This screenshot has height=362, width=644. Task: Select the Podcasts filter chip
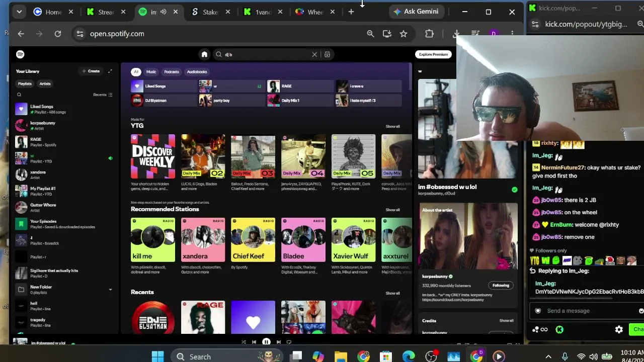(172, 72)
